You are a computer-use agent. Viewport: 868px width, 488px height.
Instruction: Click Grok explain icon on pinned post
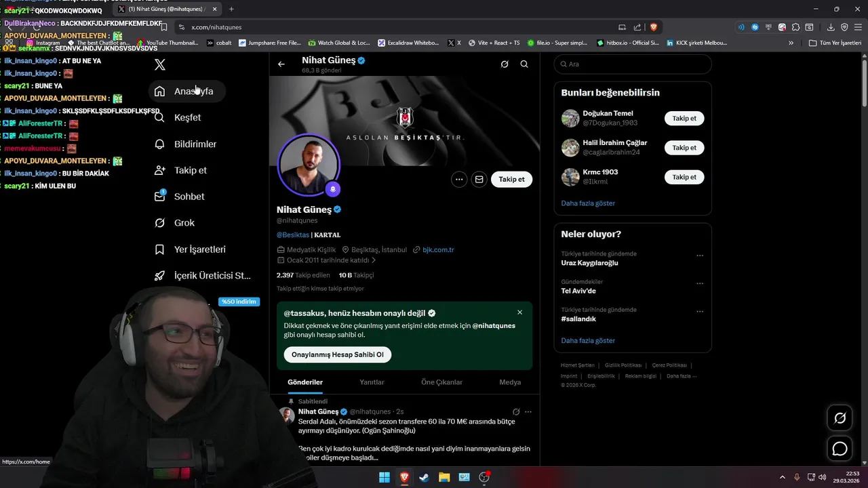pyautogui.click(x=516, y=411)
